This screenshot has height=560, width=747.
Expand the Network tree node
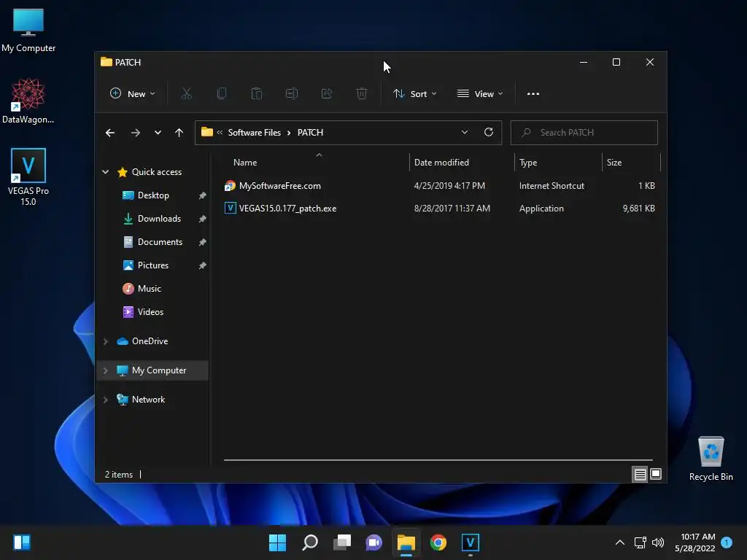click(x=105, y=400)
